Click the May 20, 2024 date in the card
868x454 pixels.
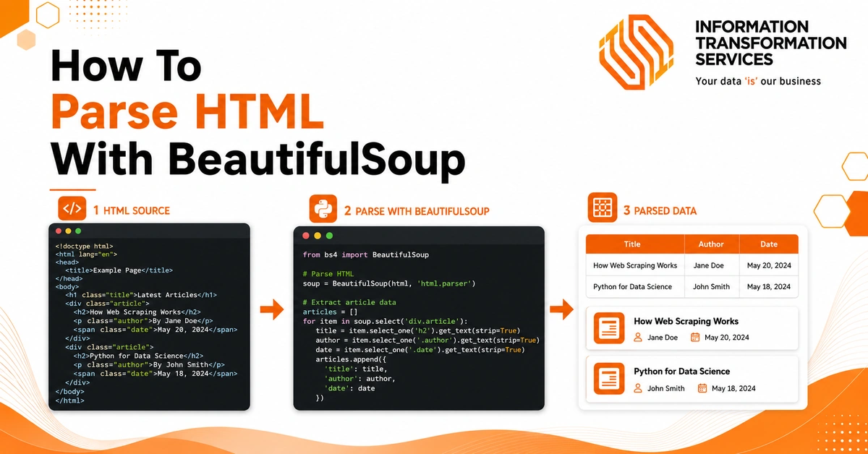pos(727,338)
